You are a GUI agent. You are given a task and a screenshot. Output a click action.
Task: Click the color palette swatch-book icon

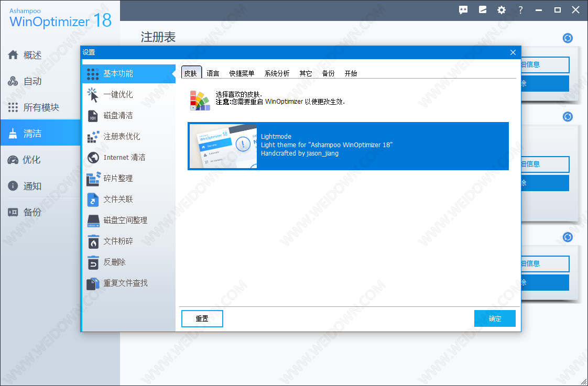pos(200,101)
